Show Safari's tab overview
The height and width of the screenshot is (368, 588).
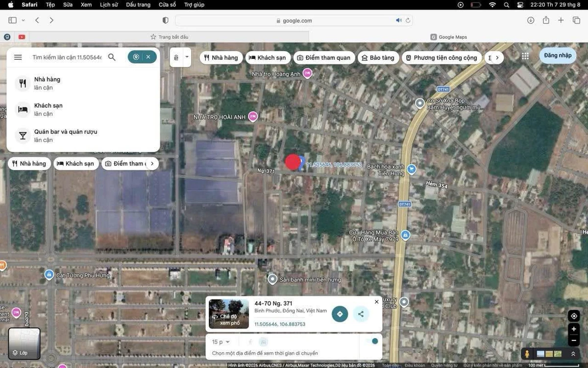tap(576, 20)
